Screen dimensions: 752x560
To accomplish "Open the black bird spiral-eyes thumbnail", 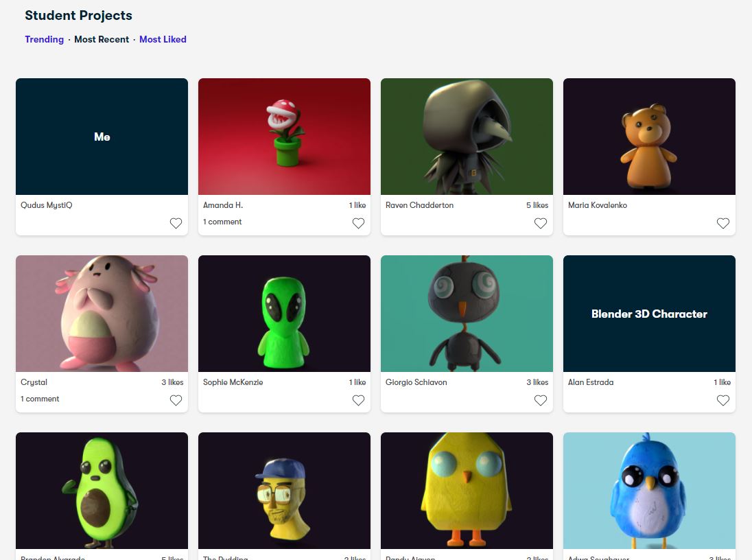I will [467, 314].
